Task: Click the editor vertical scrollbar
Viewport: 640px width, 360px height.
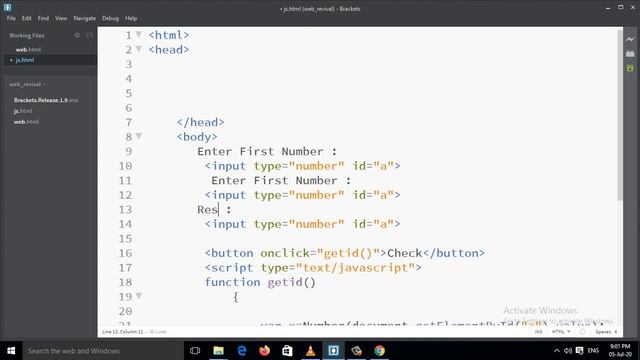Action: coord(620,116)
